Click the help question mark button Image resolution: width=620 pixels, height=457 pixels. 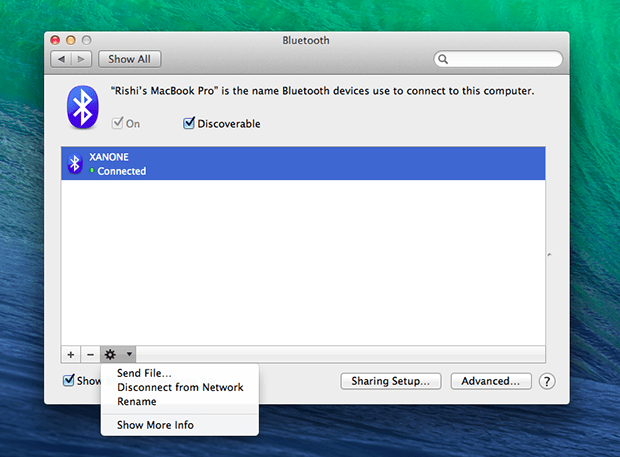click(547, 381)
